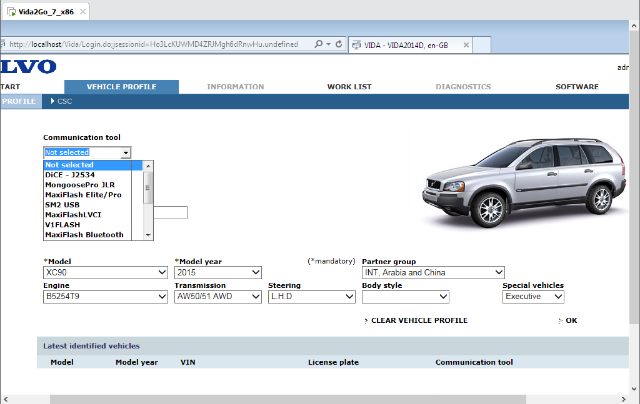Open the Special vehicles dropdown showing Executive
Viewport: 640px width, 404px height.
click(x=533, y=297)
